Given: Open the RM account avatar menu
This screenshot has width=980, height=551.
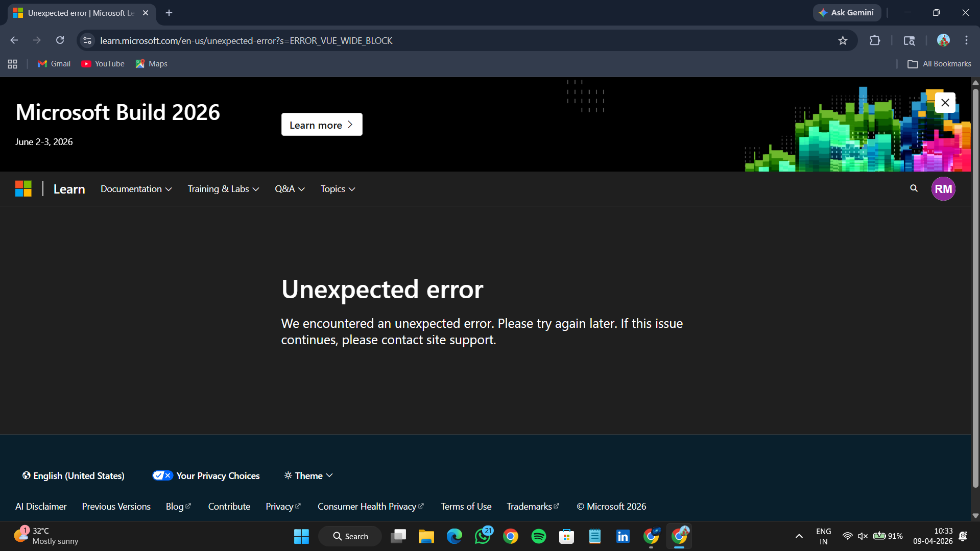Looking at the screenshot, I should point(943,188).
